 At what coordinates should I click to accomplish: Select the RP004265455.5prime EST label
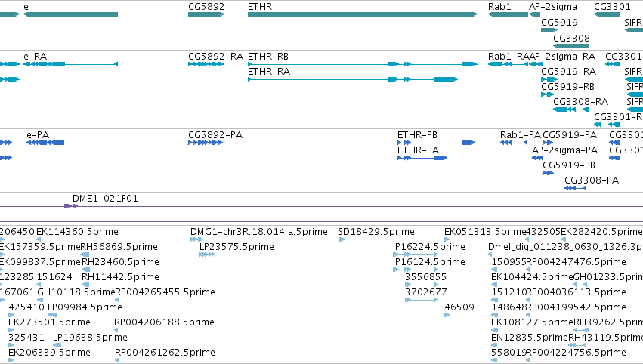(165, 292)
